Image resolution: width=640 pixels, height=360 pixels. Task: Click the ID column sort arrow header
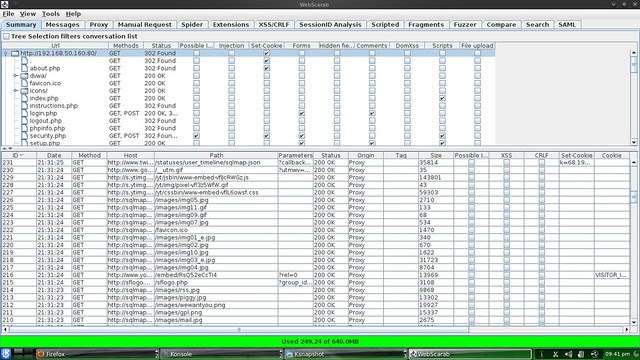tap(22, 156)
